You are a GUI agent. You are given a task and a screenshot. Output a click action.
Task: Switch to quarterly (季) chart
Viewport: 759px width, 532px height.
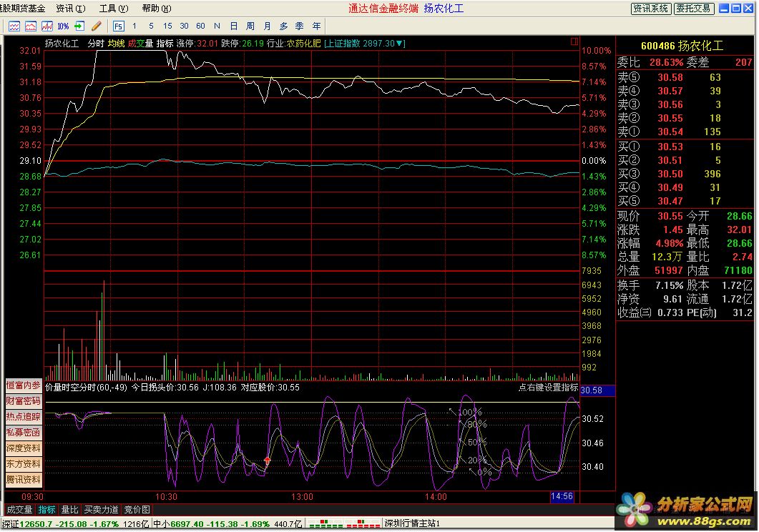coord(300,26)
